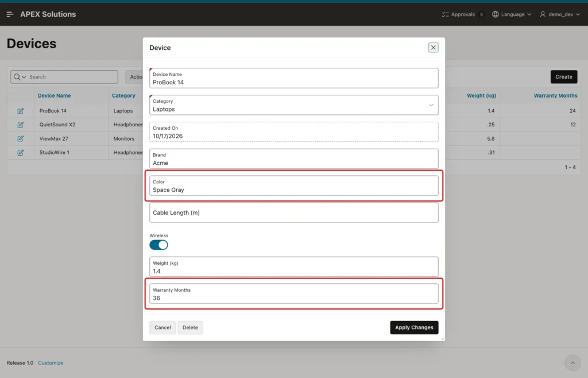Image resolution: width=588 pixels, height=378 pixels.
Task: Click the Apply Changes button
Action: coord(414,327)
